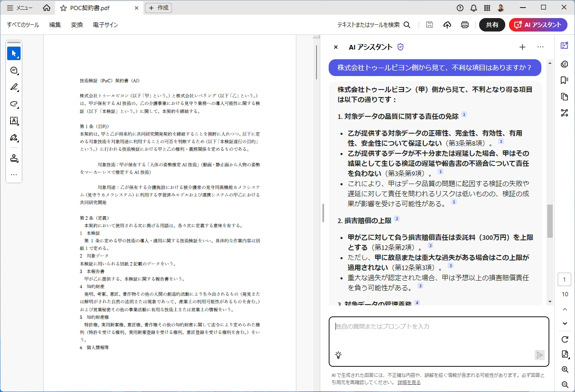The height and width of the screenshot is (392, 575).
Task: Expand more tools with the ellipsis in left toolbar
Action: click(x=14, y=174)
